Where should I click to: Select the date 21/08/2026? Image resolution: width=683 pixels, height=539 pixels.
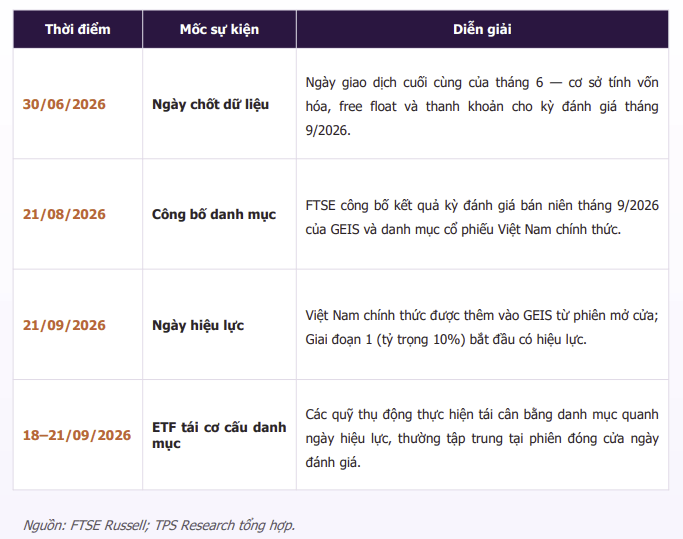pyautogui.click(x=64, y=214)
